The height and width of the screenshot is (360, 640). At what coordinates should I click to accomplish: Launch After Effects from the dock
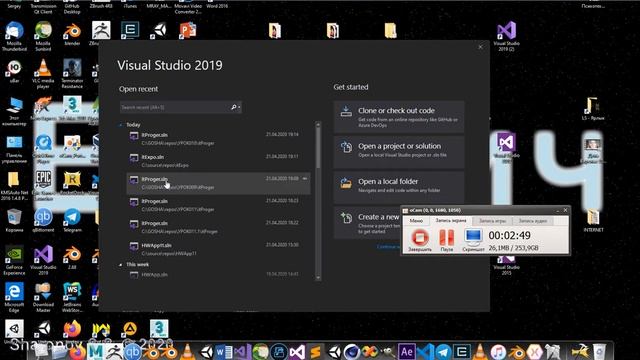(407, 351)
